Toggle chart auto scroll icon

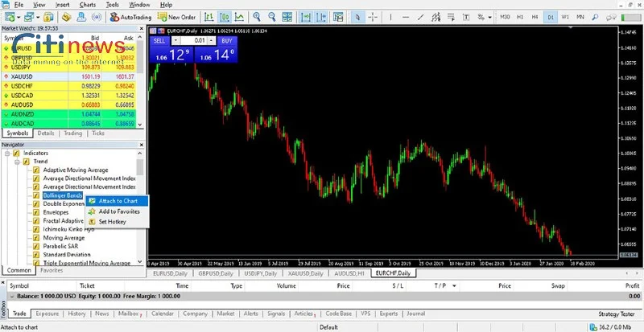[x=306, y=17]
